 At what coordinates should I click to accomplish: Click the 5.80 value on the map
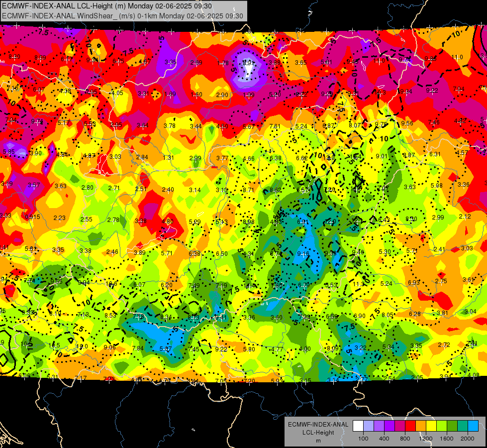[x=249, y=349]
